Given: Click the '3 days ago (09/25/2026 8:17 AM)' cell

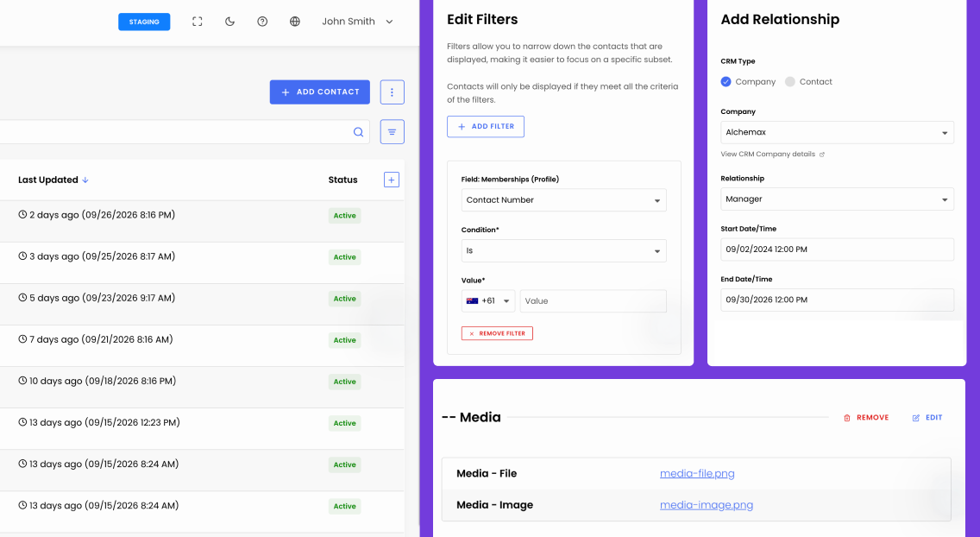Looking at the screenshot, I should (97, 256).
